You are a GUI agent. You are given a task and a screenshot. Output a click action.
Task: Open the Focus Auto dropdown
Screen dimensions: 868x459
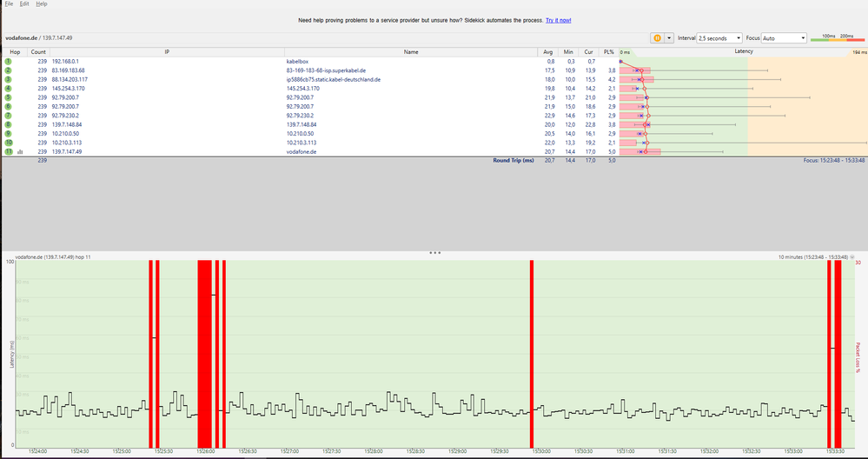pos(785,38)
